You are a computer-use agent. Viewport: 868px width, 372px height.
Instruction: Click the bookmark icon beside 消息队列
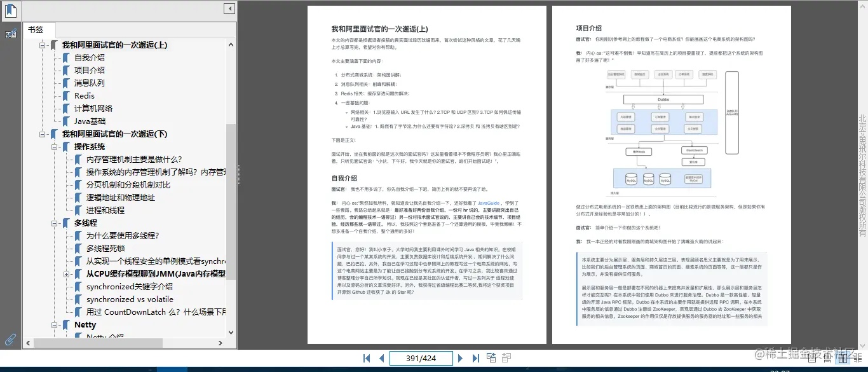(66, 83)
